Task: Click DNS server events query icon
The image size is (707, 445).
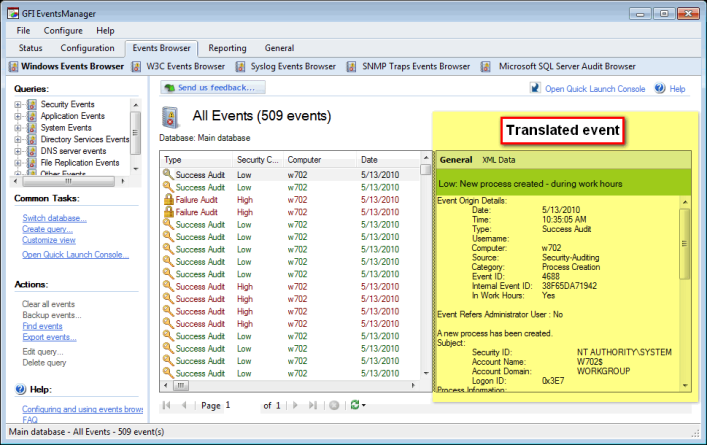Action: 32,151
